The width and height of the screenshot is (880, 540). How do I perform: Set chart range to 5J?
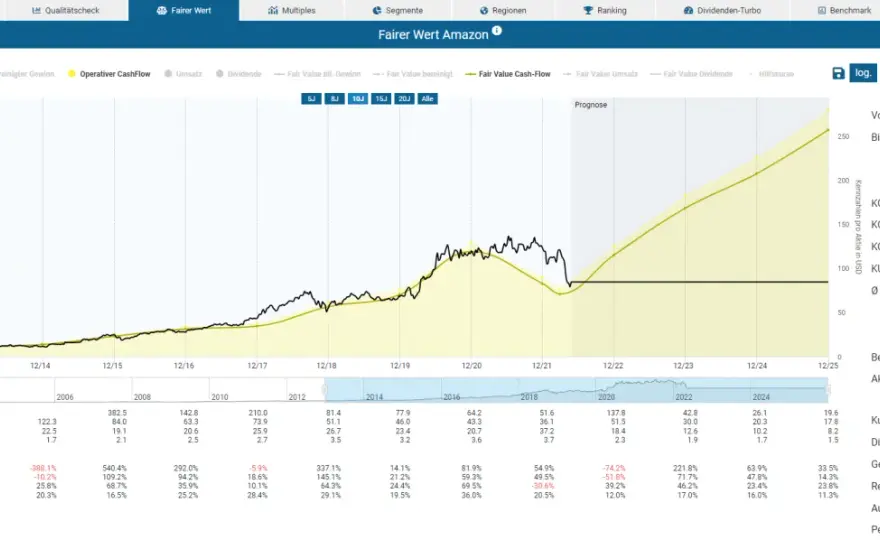click(311, 99)
